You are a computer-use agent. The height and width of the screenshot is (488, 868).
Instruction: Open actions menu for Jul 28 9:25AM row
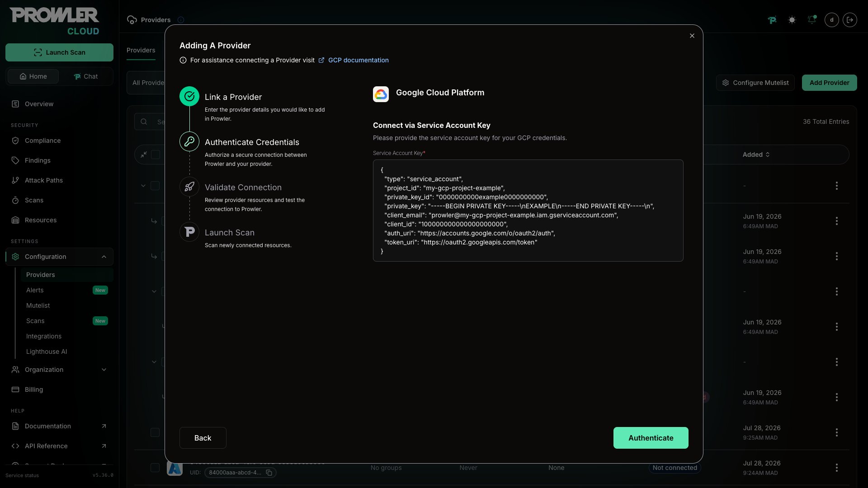coord(837,432)
